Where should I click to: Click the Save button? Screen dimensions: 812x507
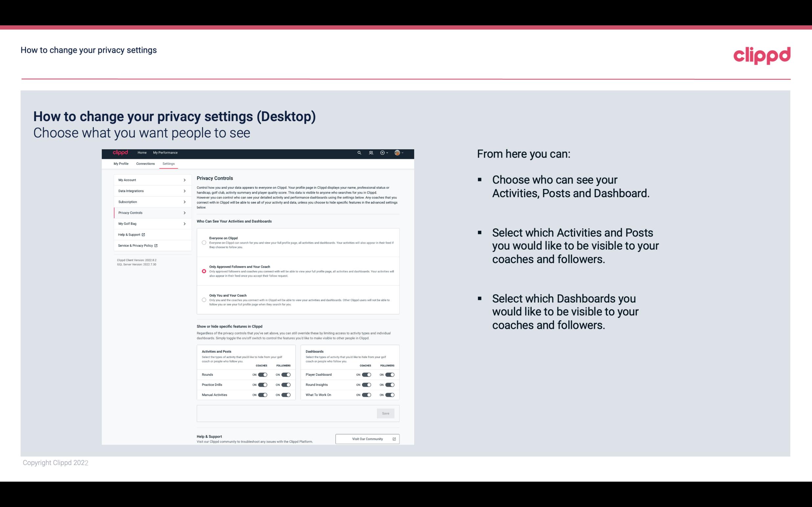(386, 413)
